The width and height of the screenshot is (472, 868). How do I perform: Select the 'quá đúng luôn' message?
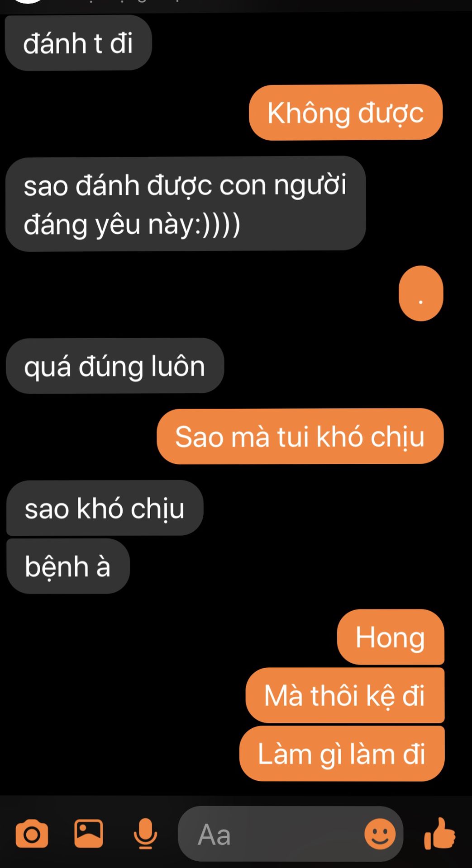[115, 366]
